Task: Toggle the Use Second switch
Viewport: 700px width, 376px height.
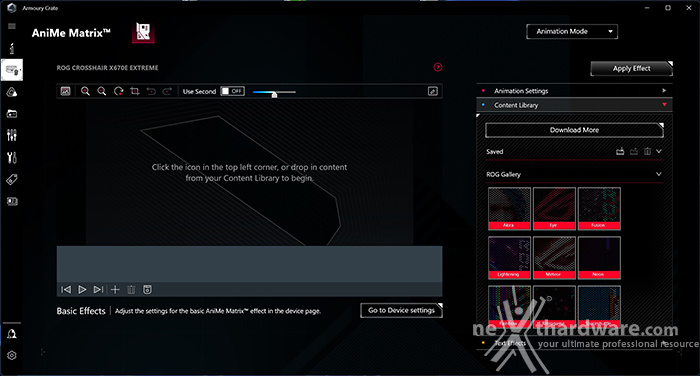Action: 233,91
